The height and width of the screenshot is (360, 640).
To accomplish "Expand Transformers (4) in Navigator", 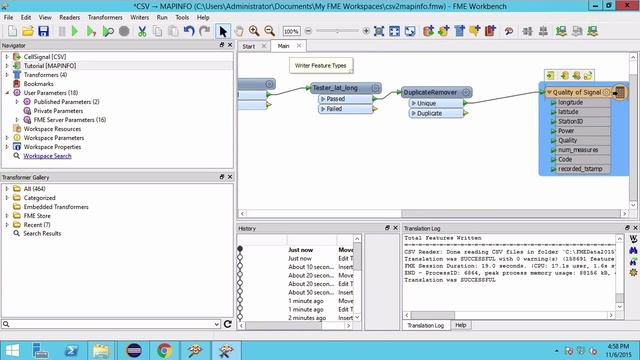I will point(7,75).
